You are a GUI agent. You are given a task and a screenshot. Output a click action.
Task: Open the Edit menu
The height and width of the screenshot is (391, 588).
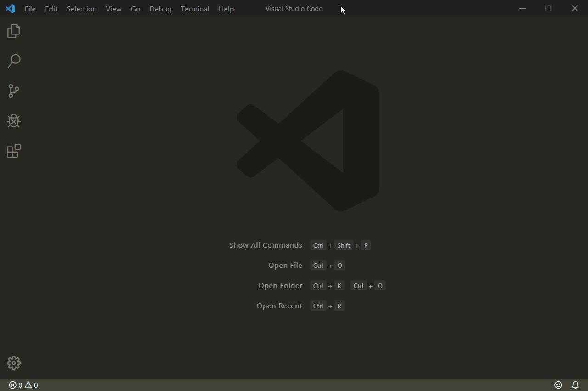tap(51, 9)
